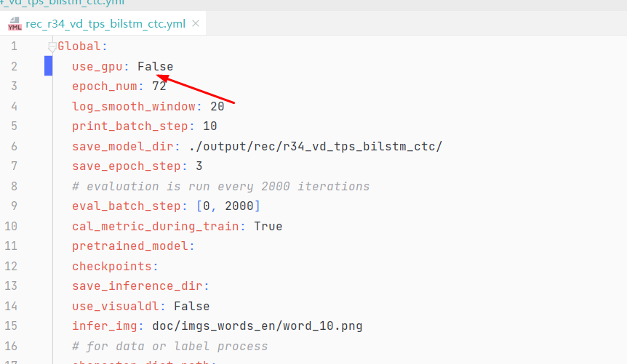Click line number 7 in the gutter
The height and width of the screenshot is (364, 627).
point(14,166)
